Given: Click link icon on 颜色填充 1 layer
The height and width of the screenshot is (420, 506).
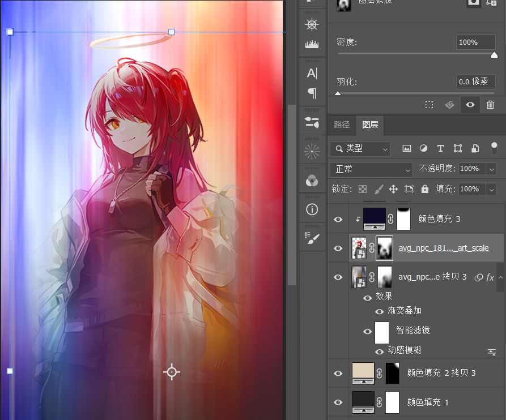Looking at the screenshot, I should (x=379, y=402).
